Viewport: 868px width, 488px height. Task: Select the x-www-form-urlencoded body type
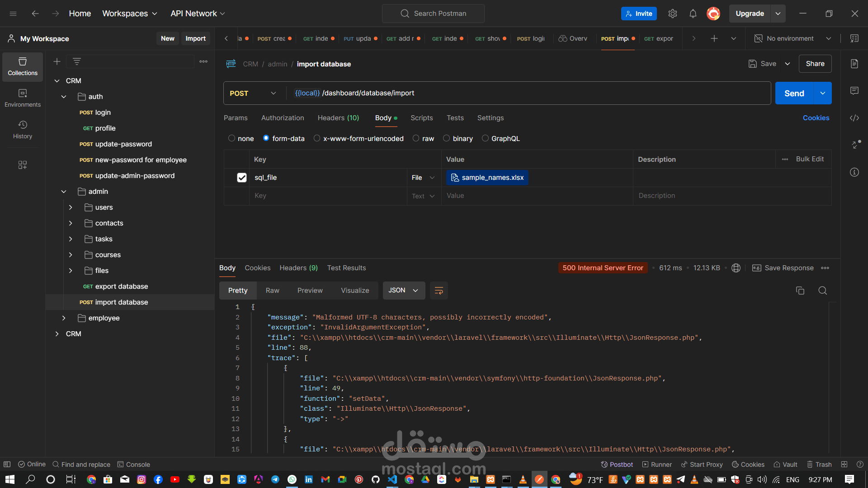pos(317,138)
